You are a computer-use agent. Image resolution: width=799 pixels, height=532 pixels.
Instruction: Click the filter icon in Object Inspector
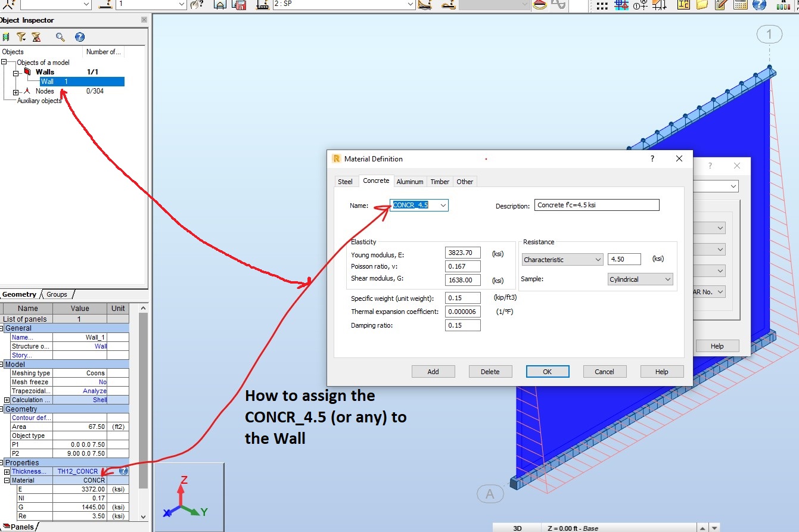pyautogui.click(x=21, y=36)
